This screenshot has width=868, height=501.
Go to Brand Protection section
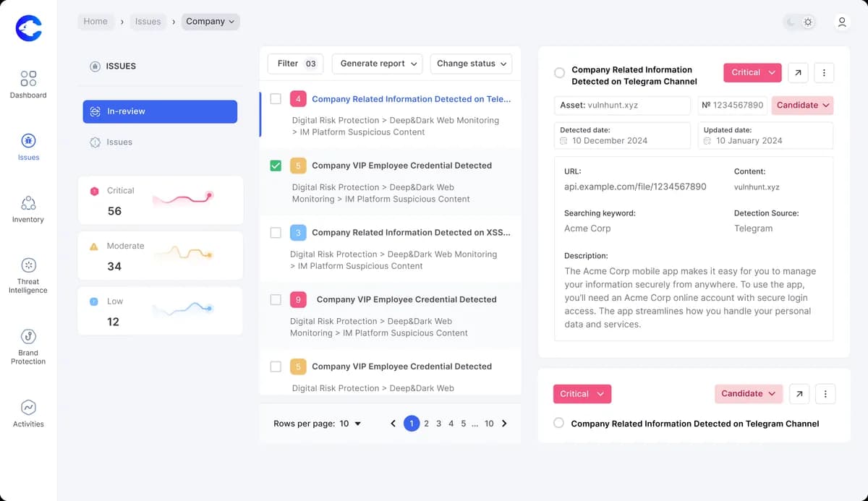(28, 336)
